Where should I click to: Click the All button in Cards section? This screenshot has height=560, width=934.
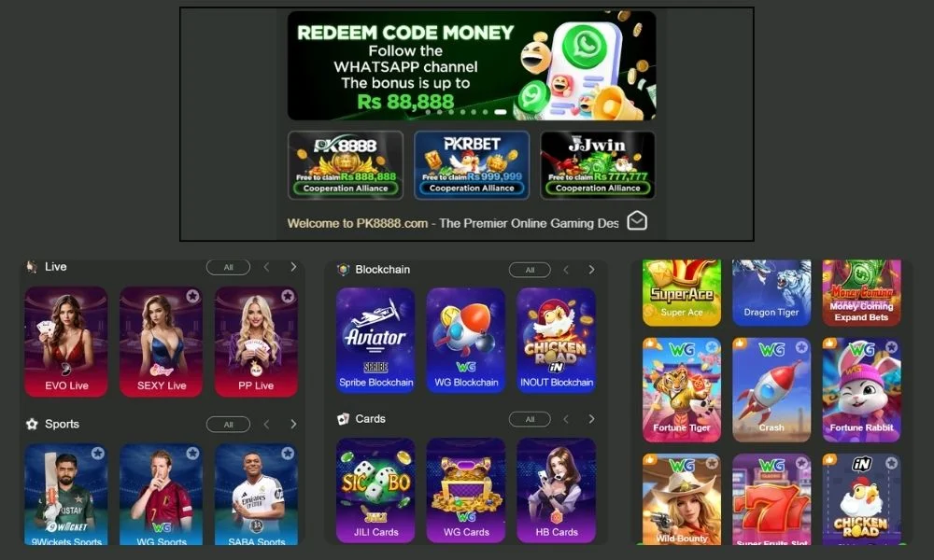531,419
